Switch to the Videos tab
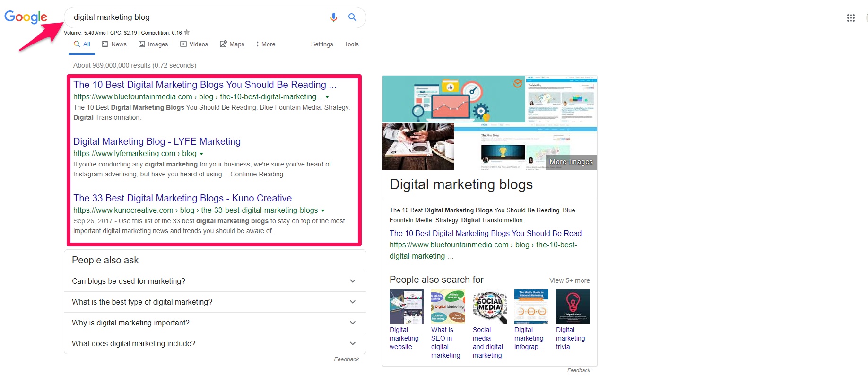 (x=194, y=44)
